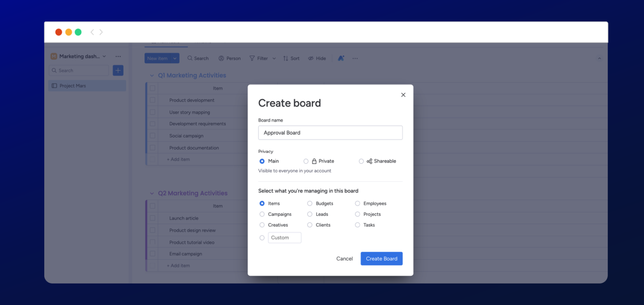
Task: Click the Marketing dashboard workspace icon
Action: pos(54,56)
